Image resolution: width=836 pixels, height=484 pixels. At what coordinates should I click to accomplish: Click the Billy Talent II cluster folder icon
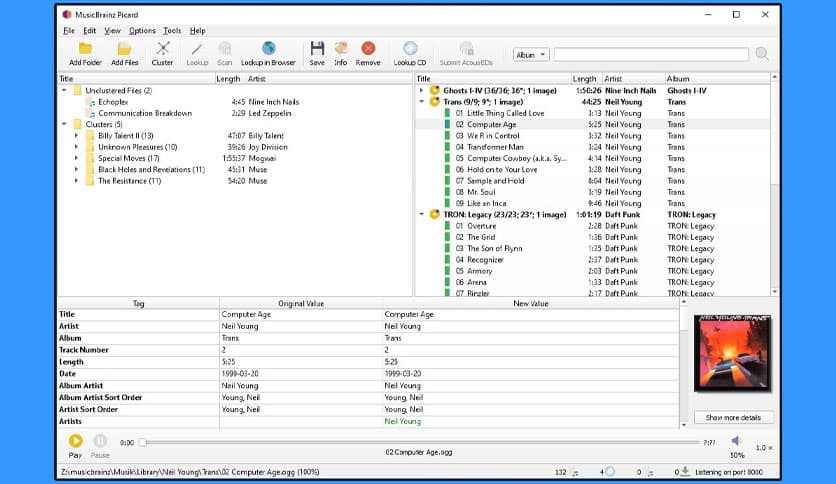coord(91,136)
